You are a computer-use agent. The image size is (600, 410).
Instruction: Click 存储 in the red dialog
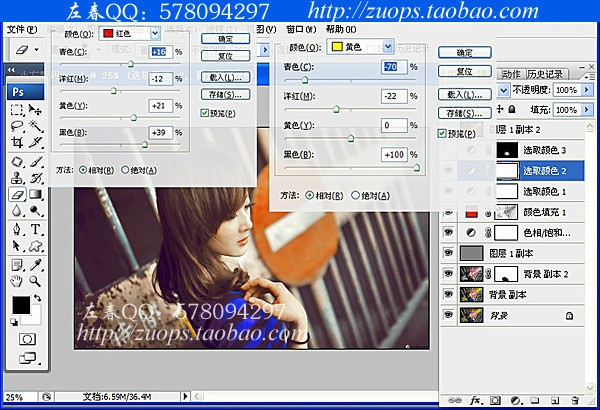225,94
